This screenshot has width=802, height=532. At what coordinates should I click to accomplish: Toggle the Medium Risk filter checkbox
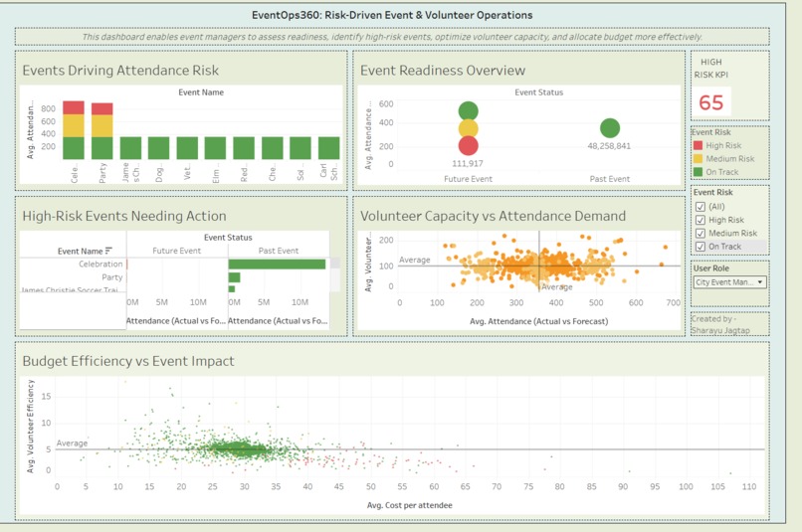(701, 234)
